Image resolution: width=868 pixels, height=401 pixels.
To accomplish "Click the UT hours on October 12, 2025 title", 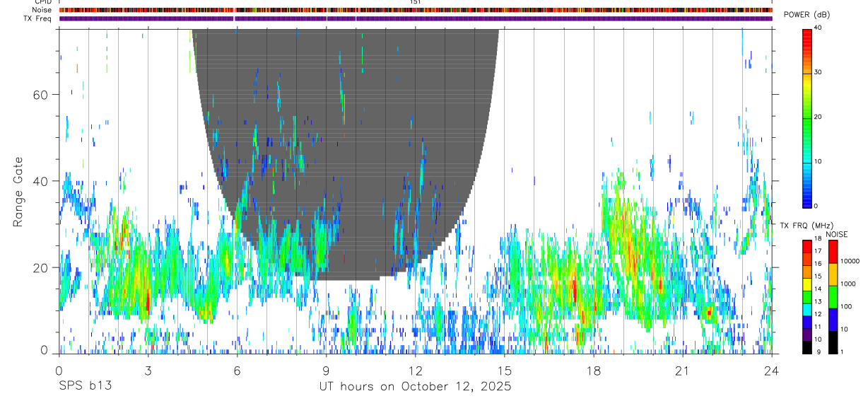I will (414, 387).
